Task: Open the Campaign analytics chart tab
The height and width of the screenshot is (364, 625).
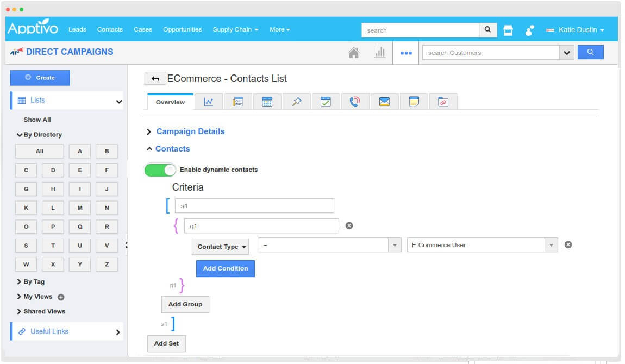Action: [209, 101]
